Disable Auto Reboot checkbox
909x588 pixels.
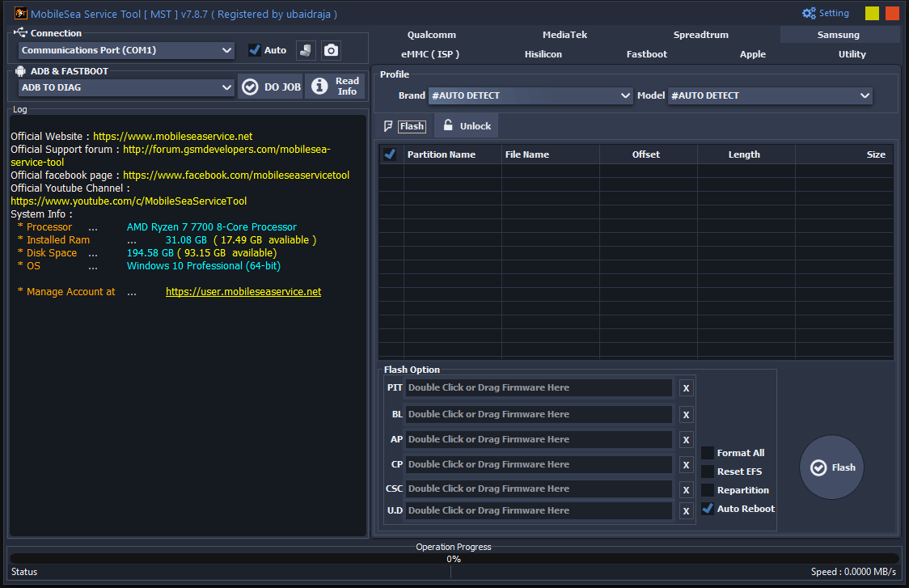pyautogui.click(x=707, y=509)
